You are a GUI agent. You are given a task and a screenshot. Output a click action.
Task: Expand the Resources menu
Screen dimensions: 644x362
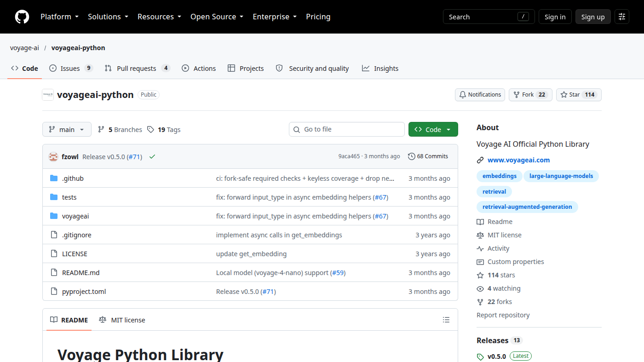[x=160, y=17]
